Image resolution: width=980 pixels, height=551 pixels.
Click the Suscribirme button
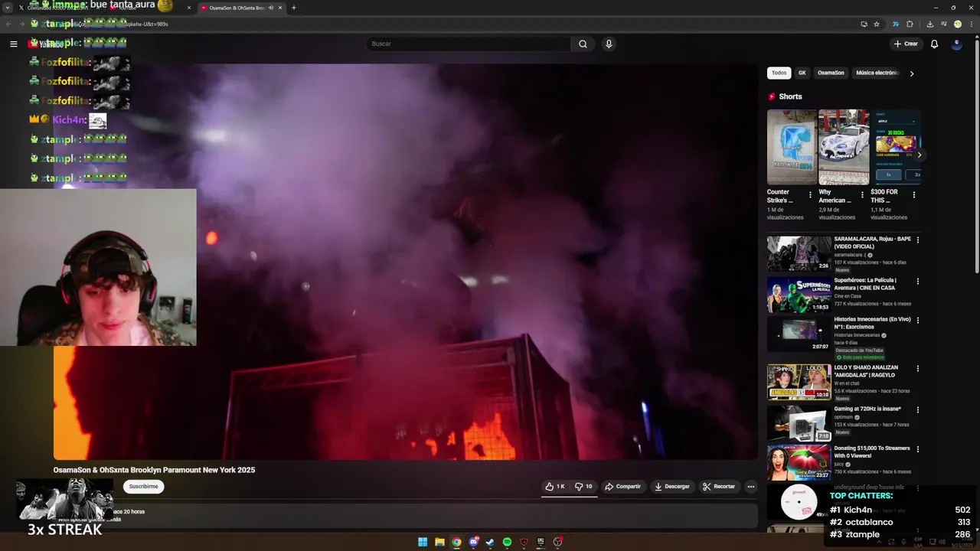(x=143, y=487)
